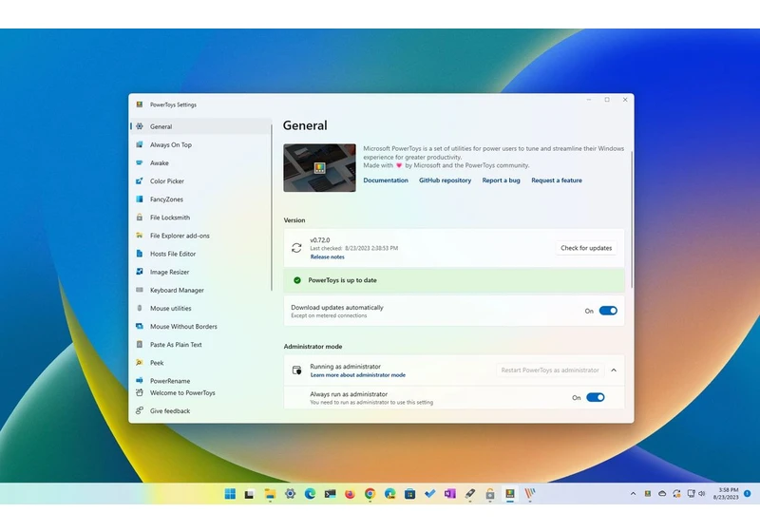Show hidden system tray icons
Screen dimensions: 760x532
(x=633, y=494)
